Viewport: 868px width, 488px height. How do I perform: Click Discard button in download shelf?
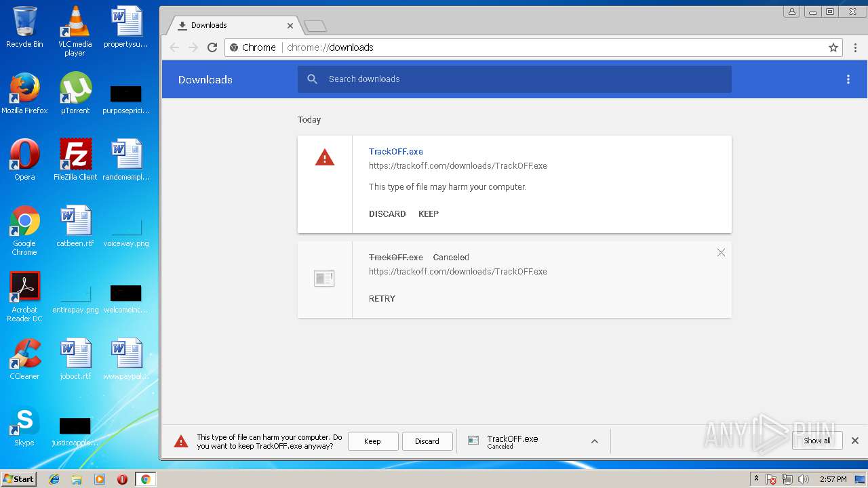coord(427,441)
